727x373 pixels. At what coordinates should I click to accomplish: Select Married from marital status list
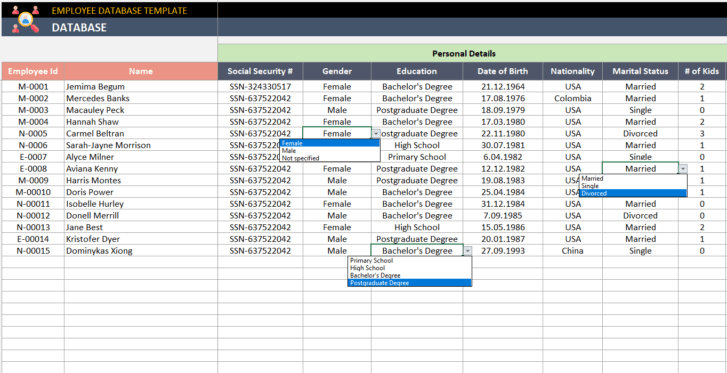(x=633, y=178)
